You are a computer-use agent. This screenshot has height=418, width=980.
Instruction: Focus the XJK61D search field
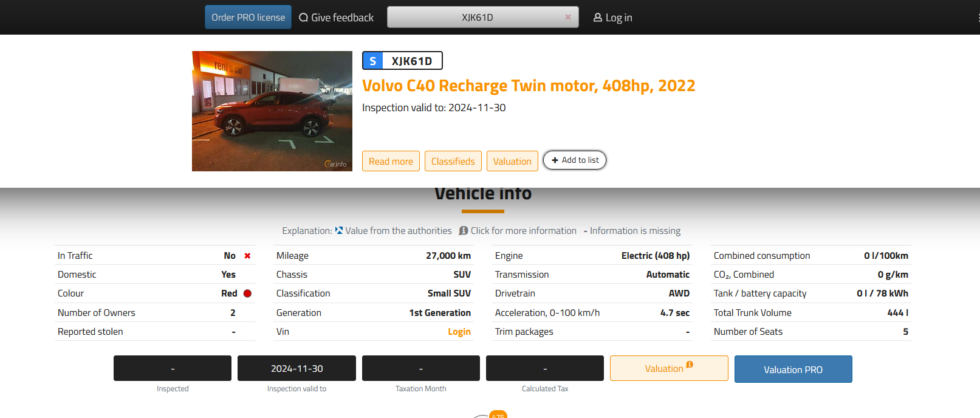pyautogui.click(x=482, y=17)
